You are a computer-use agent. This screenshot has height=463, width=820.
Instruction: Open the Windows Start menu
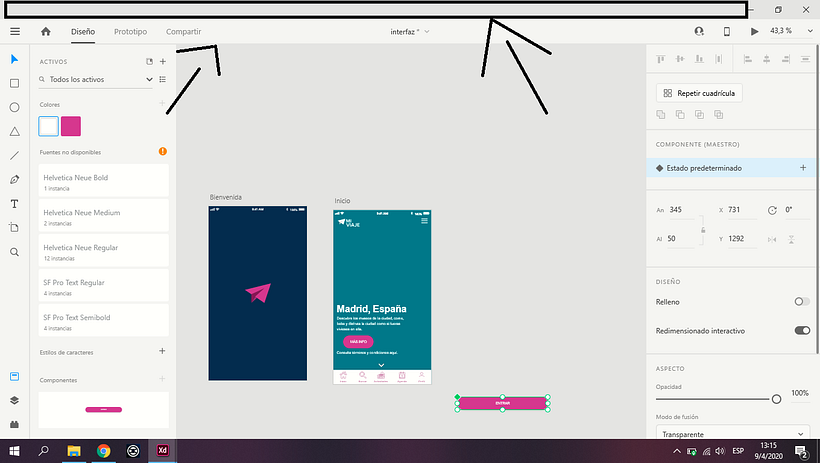click(x=14, y=450)
